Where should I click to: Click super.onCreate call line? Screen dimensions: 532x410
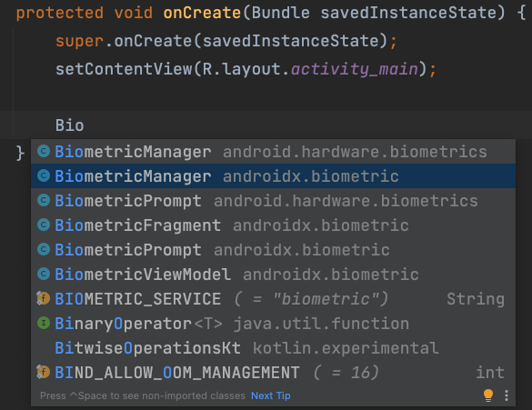(226, 41)
